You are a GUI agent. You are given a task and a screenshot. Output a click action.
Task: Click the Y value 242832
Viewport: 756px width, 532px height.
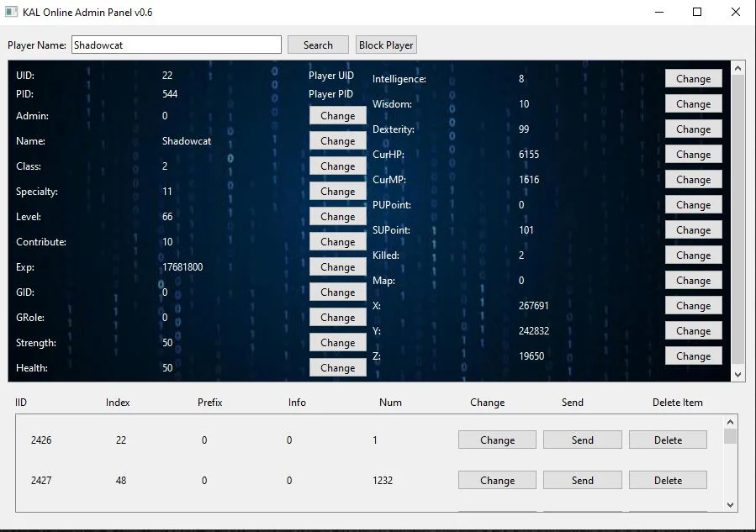(534, 330)
